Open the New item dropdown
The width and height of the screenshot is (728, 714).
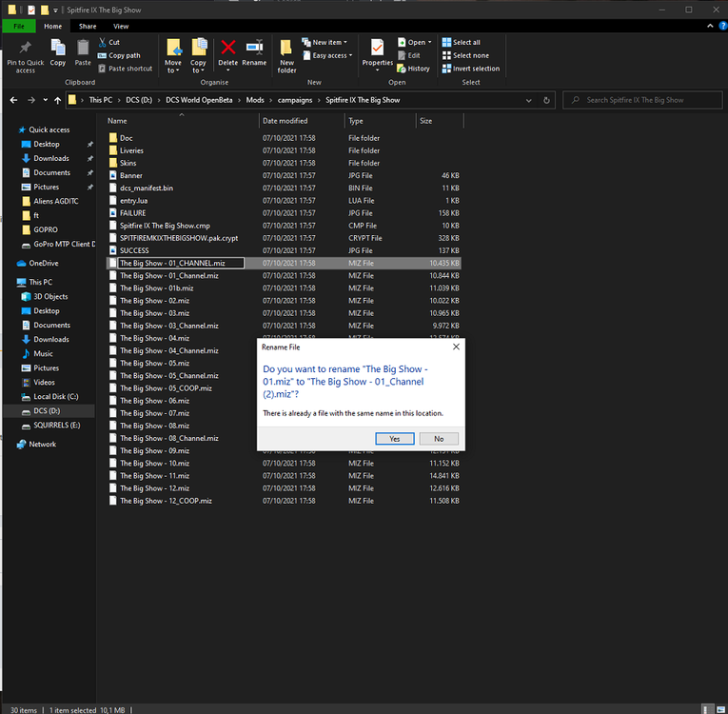click(x=325, y=42)
